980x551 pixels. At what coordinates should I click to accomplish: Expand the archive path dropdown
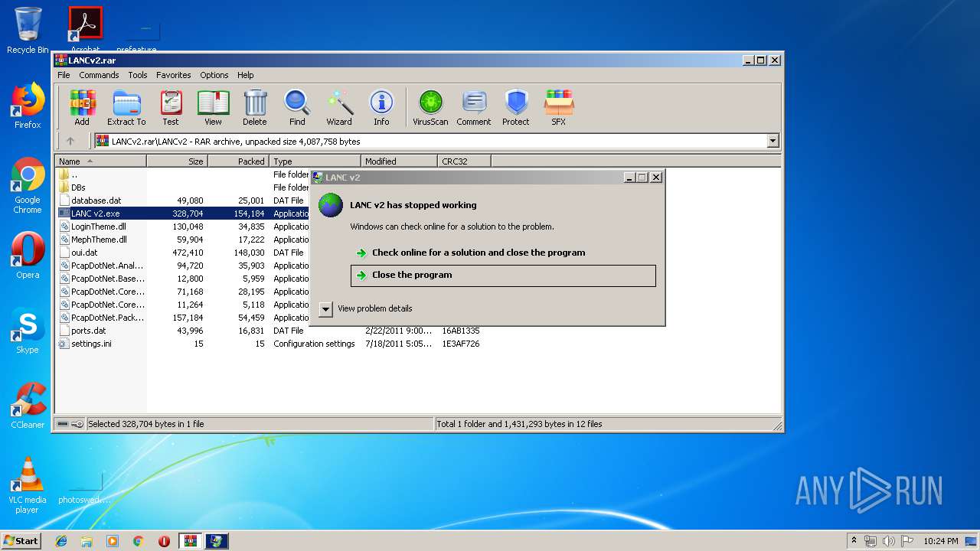point(773,141)
